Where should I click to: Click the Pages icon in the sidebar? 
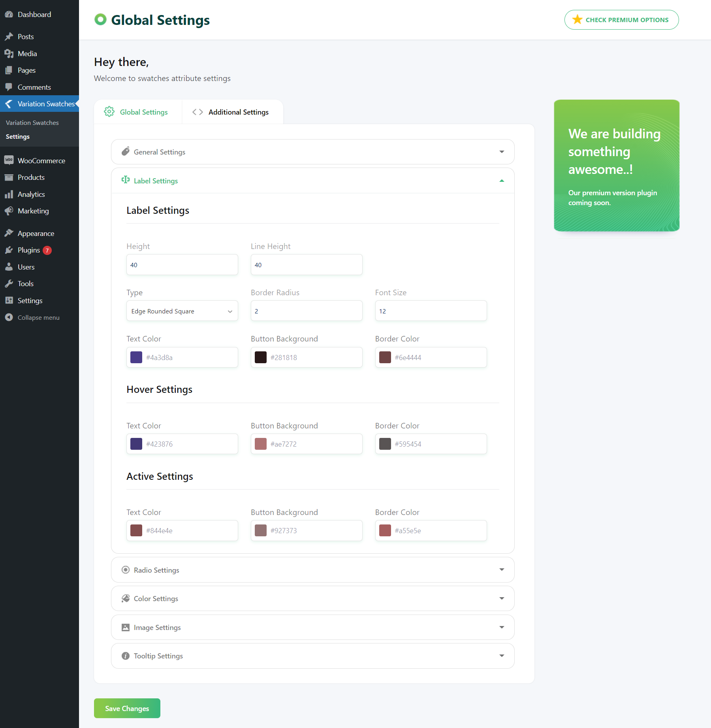9,70
